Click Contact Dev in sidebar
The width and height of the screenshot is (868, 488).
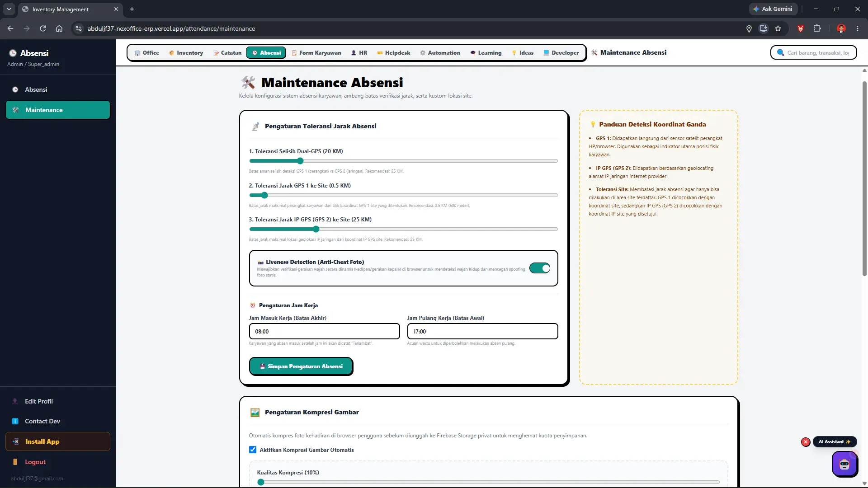point(58,421)
